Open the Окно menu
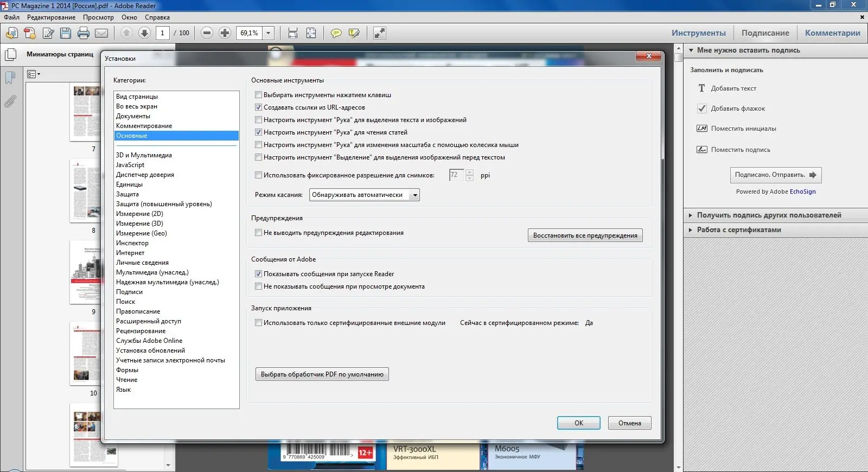Viewport: 868px width, 472px height. 129,17
